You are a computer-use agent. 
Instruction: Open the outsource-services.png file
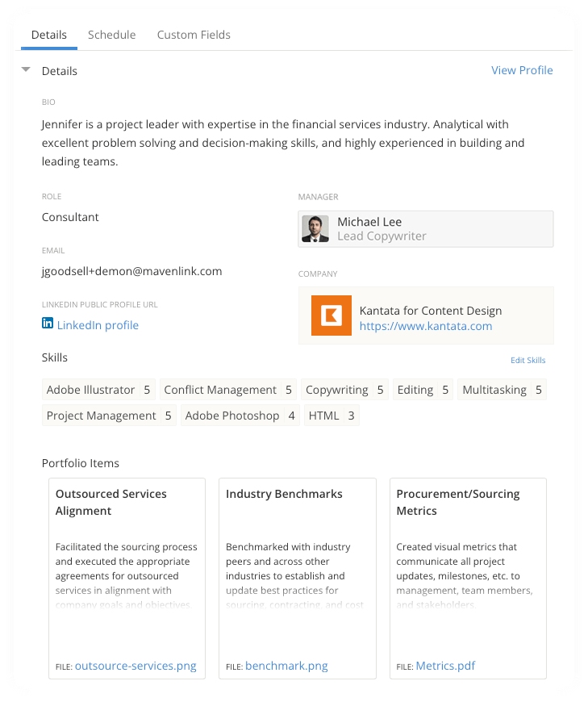coord(135,666)
